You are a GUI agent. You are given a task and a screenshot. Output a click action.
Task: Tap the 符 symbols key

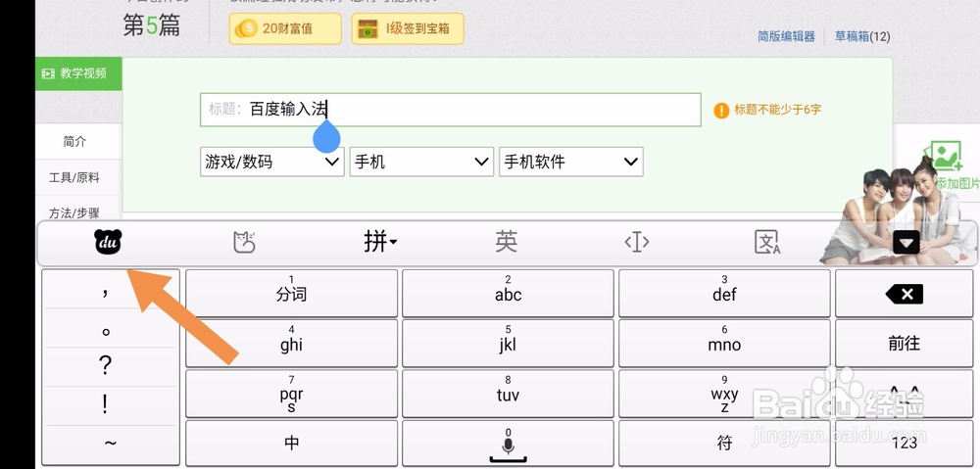[x=724, y=444]
